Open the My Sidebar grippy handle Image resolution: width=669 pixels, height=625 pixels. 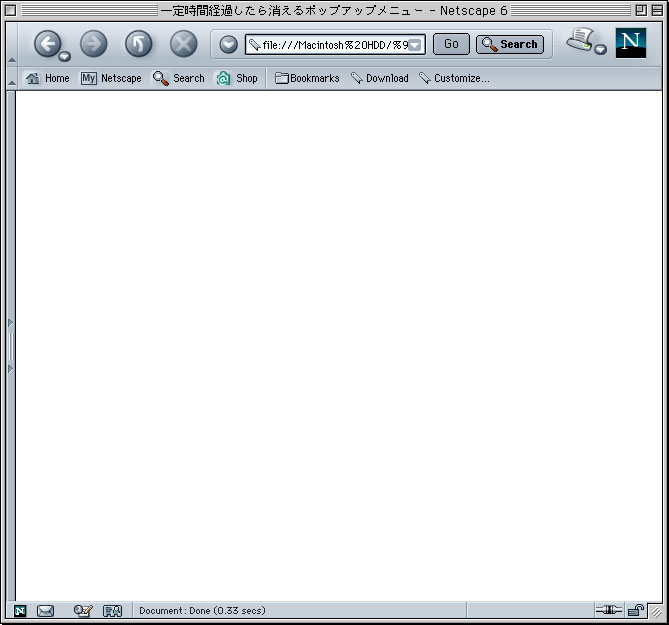click(11, 346)
